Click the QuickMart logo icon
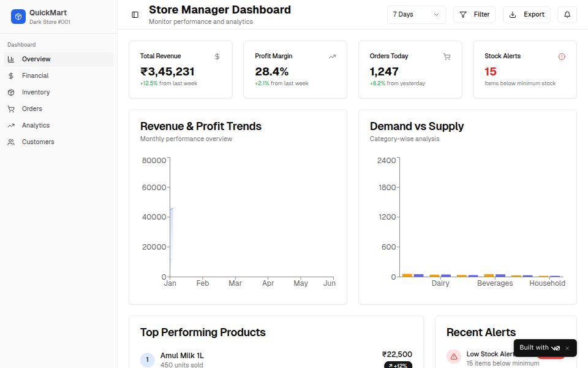 pos(18,16)
